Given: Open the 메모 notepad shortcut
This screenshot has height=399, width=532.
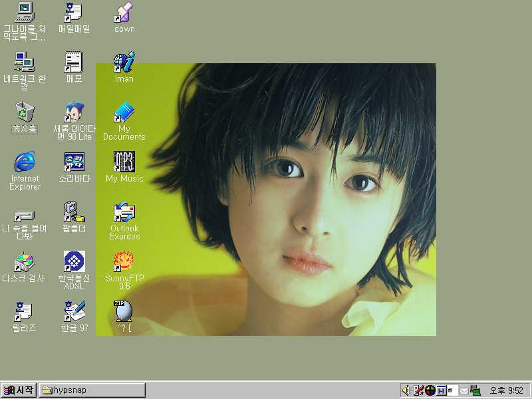Looking at the screenshot, I should (74, 63).
